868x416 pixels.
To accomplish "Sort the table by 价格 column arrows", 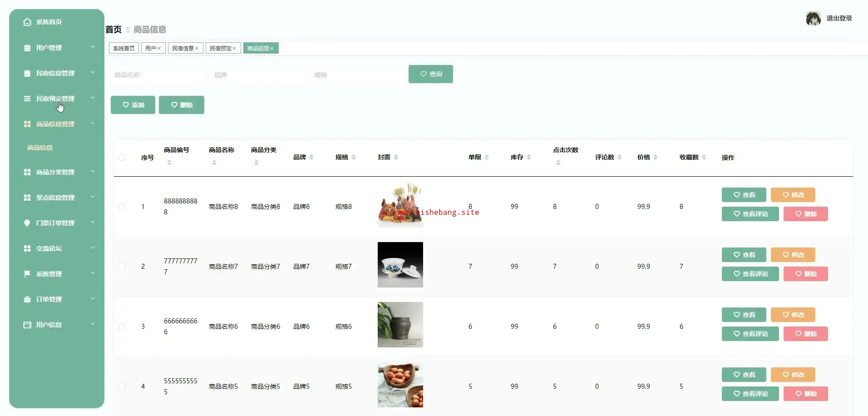I will (x=656, y=157).
